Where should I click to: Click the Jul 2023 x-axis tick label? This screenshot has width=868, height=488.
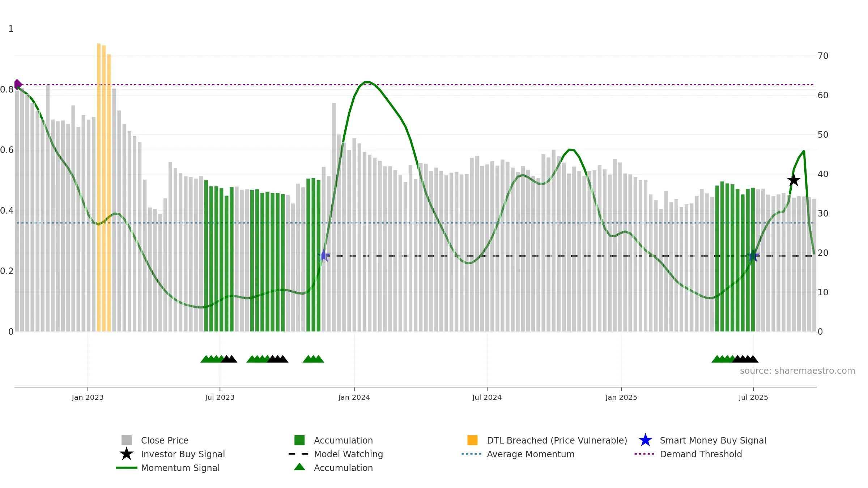220,398
